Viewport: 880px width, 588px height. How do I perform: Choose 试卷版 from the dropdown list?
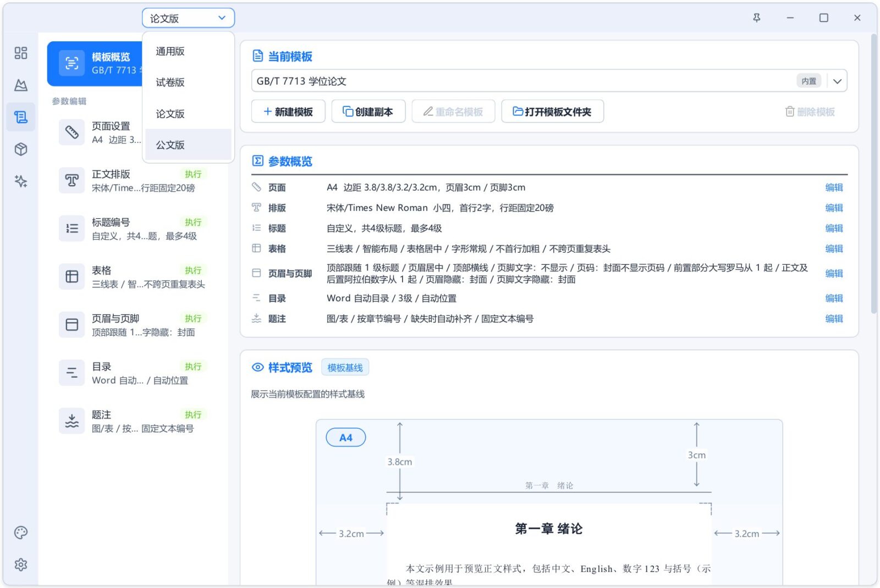point(188,82)
